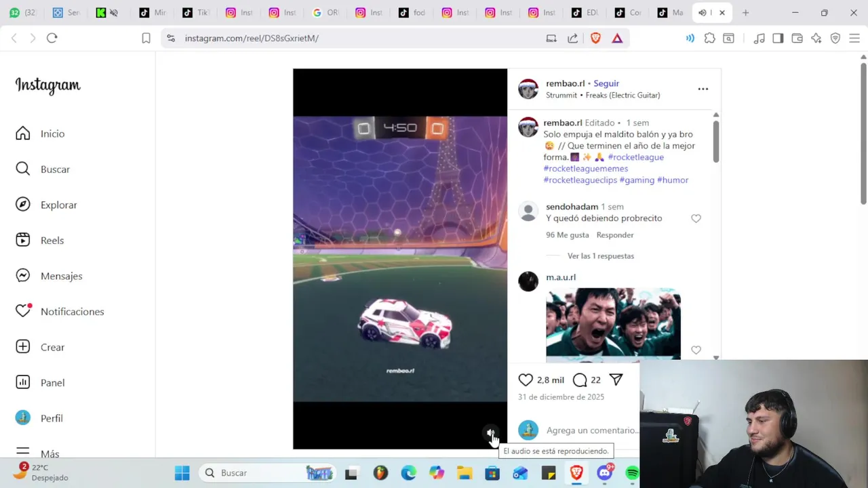This screenshot has width=868, height=488.
Task: Open browser main hamburger menu
Action: [x=854, y=38]
